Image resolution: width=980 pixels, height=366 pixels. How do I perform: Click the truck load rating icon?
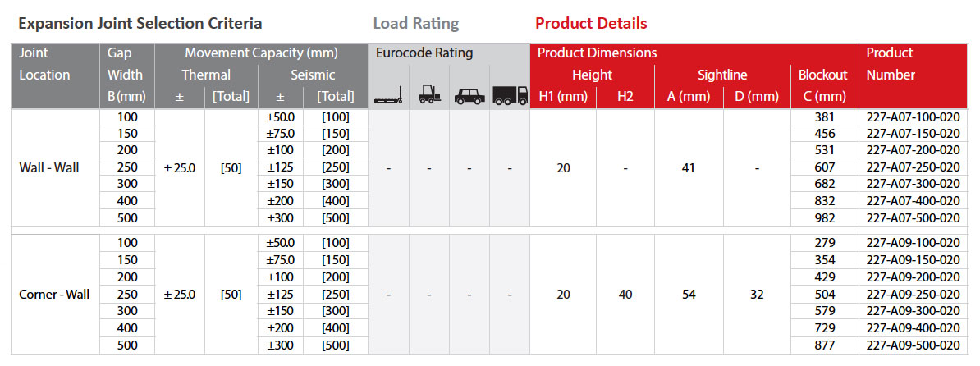point(510,95)
